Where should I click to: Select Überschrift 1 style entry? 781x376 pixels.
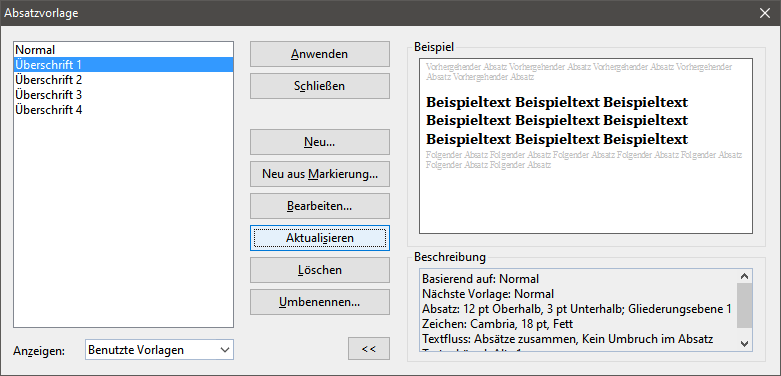(124, 65)
